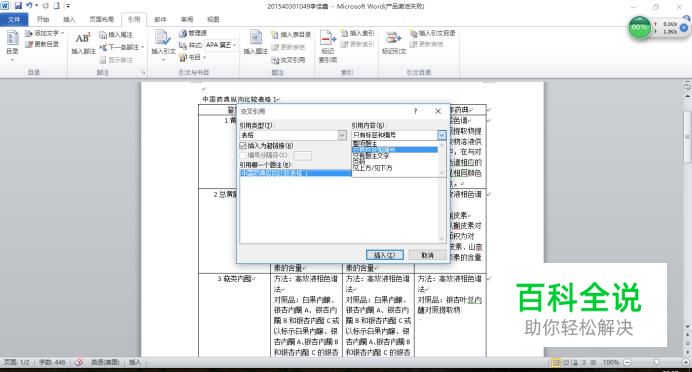Switch to the 插入 (Insert) tab
Screen dimensions: 692x372
[69, 19]
